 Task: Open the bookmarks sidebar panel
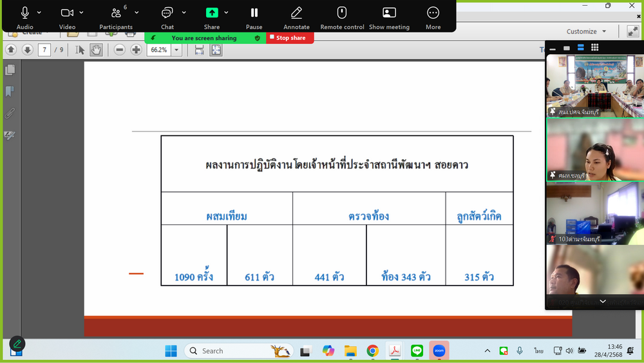tap(10, 92)
